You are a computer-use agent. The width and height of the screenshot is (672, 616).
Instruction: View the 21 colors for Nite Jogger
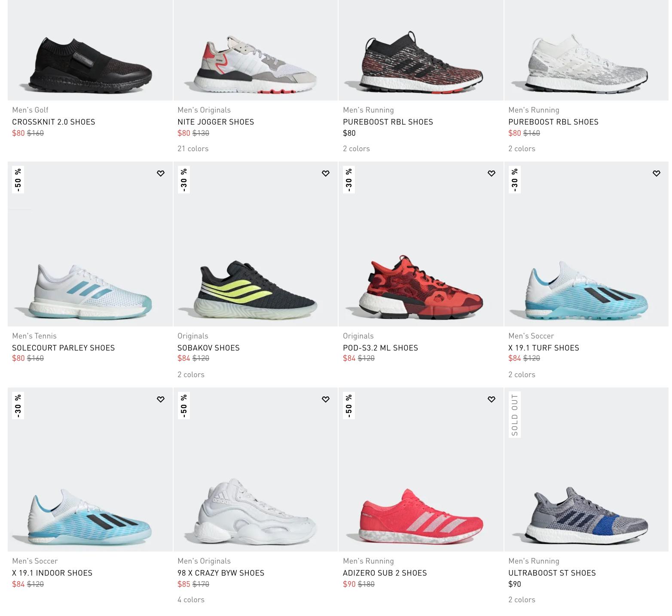point(193,149)
